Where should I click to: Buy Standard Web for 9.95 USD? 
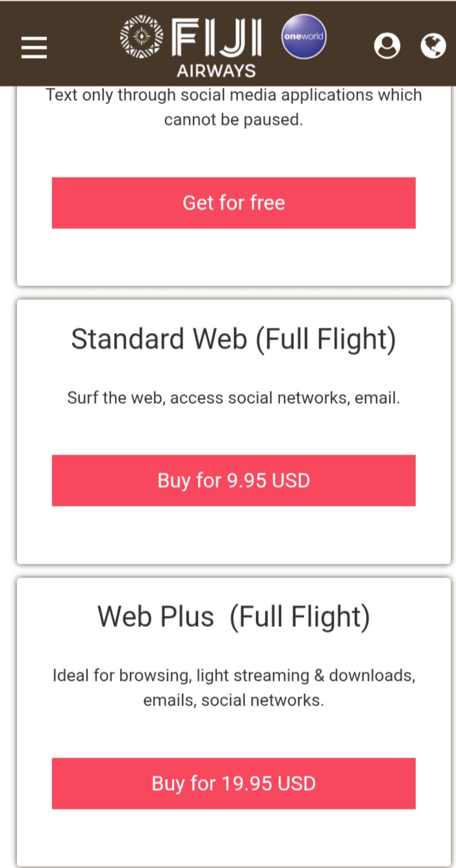[x=234, y=480]
